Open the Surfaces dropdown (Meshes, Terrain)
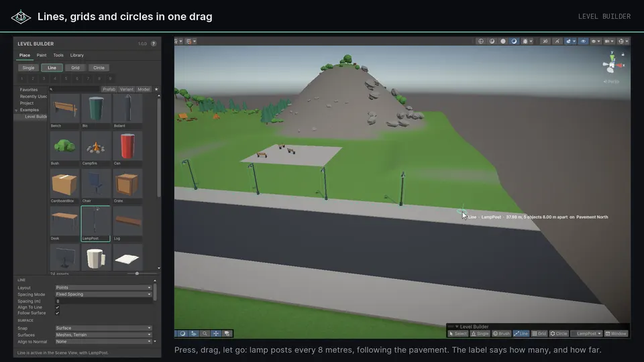The height and width of the screenshot is (362, 644). (103, 335)
